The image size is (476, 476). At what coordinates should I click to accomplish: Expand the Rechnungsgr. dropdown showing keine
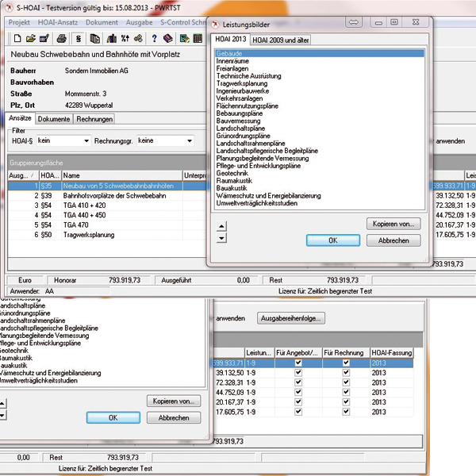pos(188,141)
